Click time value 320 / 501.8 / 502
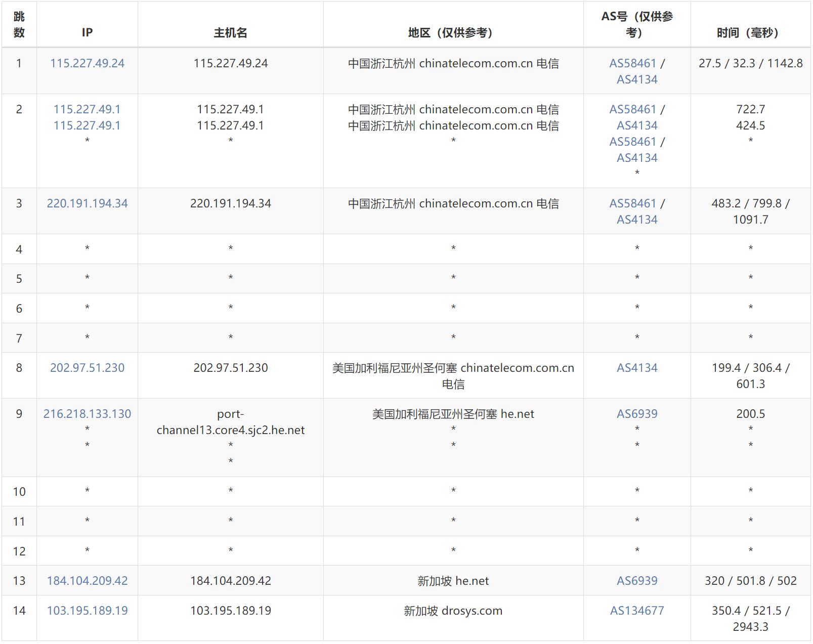Screen dimensions: 813x644 750,581
